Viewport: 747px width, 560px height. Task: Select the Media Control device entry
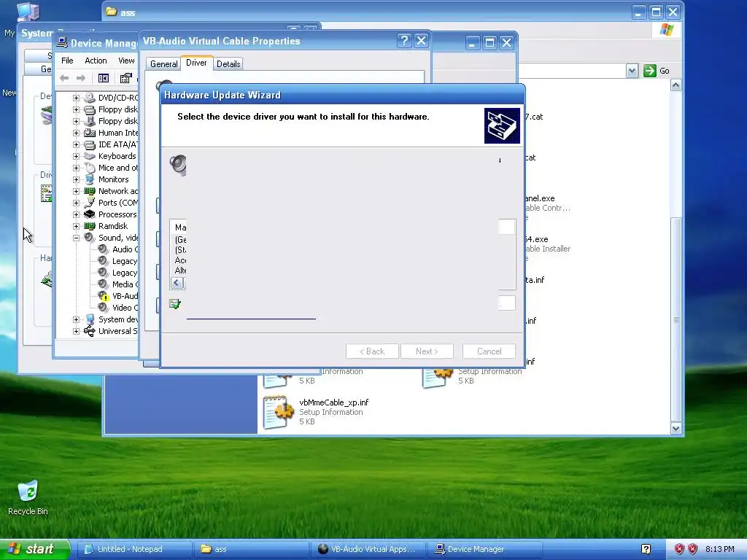point(125,284)
